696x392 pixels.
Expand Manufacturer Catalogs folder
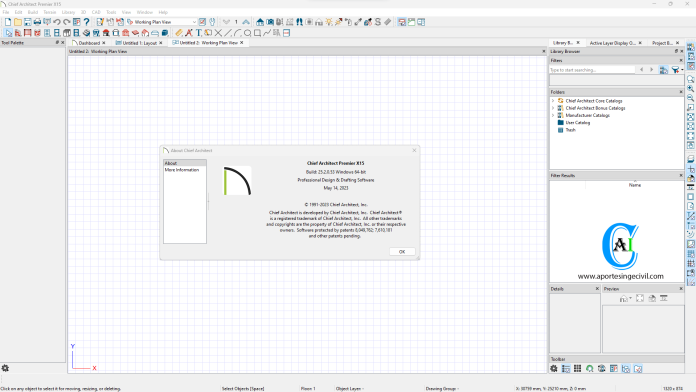(x=553, y=115)
